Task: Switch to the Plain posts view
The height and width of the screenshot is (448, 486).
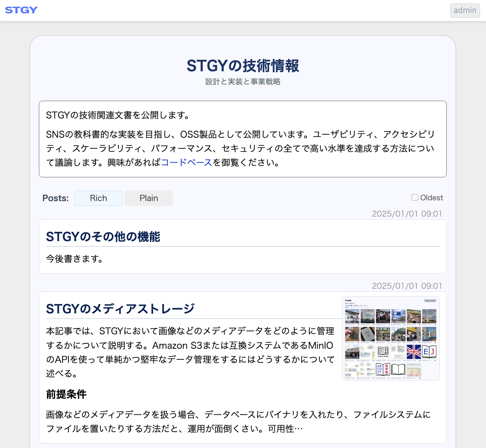Action: [x=149, y=198]
